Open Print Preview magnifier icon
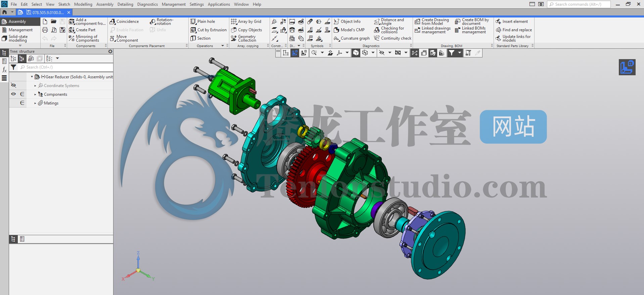 pos(54,30)
